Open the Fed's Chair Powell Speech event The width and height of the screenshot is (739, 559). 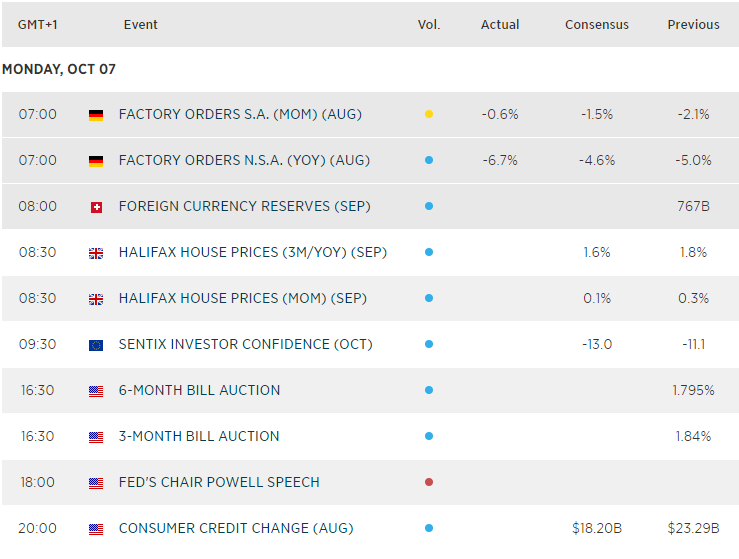219,483
